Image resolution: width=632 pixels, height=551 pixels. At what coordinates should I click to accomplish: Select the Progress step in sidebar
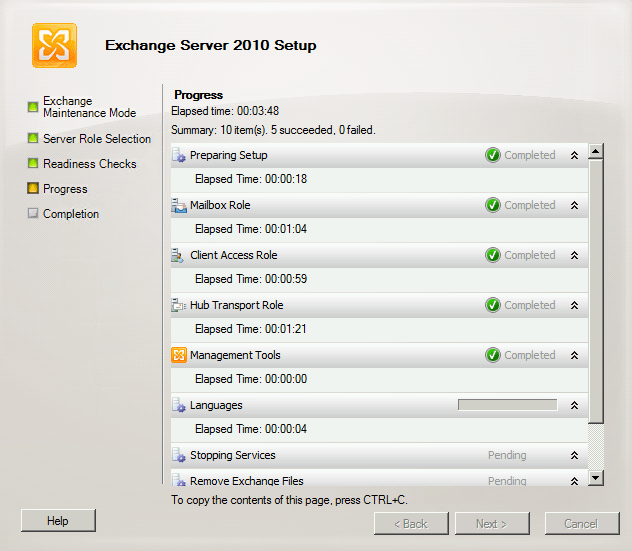[x=65, y=189]
